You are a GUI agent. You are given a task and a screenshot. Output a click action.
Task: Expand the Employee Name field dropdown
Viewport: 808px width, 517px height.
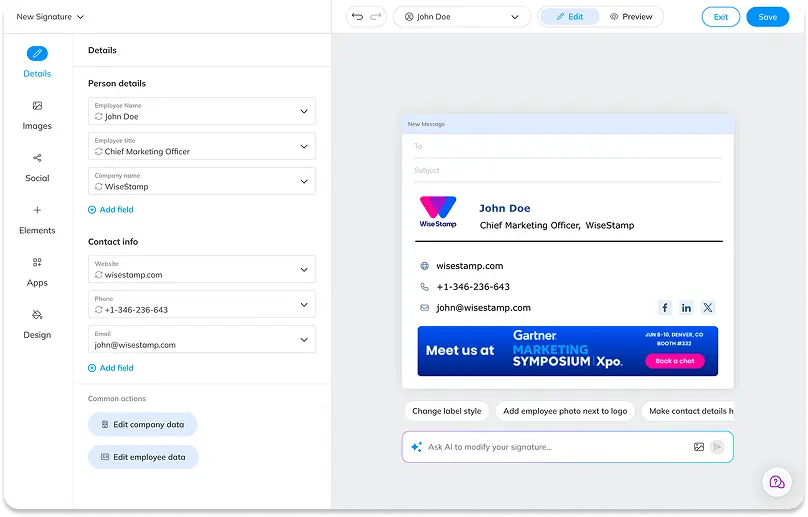pyautogui.click(x=304, y=111)
